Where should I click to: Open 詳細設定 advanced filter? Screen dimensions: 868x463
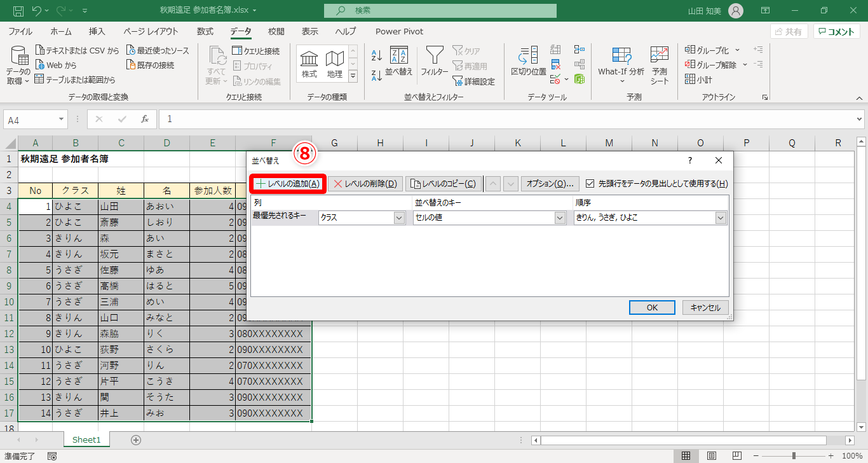pyautogui.click(x=473, y=81)
